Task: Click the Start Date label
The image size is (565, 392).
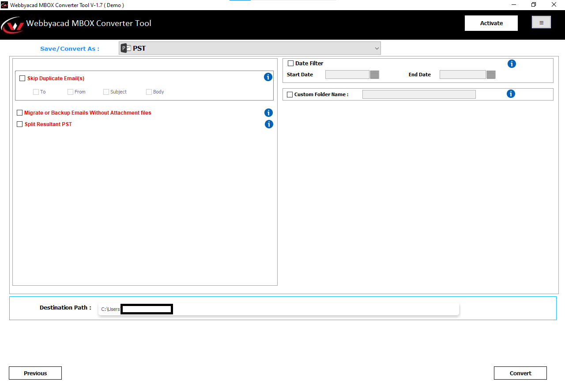Action: click(x=300, y=75)
